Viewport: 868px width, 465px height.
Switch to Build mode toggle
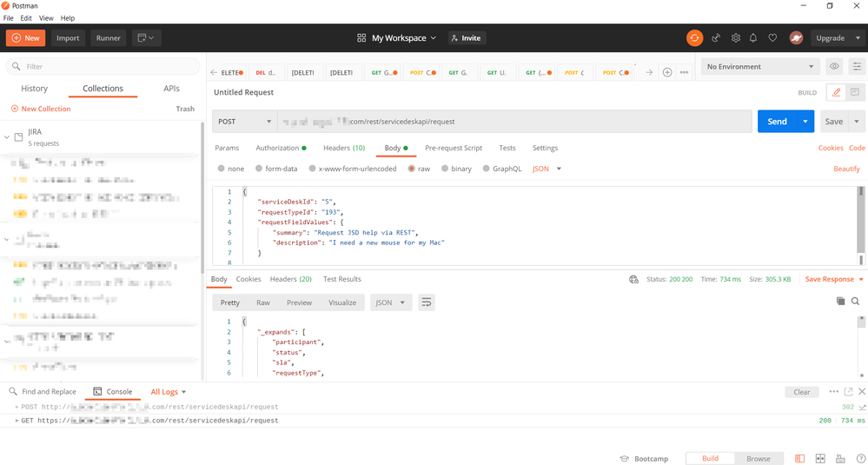(710, 458)
